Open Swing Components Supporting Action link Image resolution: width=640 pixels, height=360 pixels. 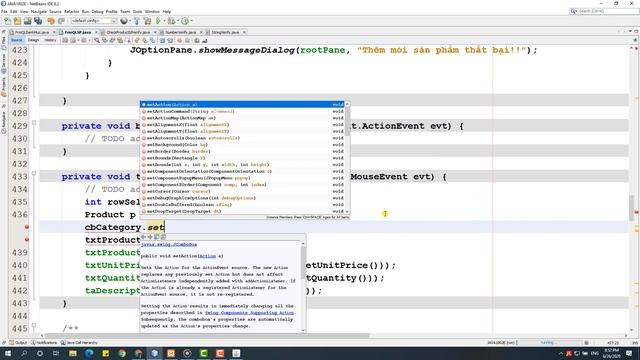(x=249, y=313)
